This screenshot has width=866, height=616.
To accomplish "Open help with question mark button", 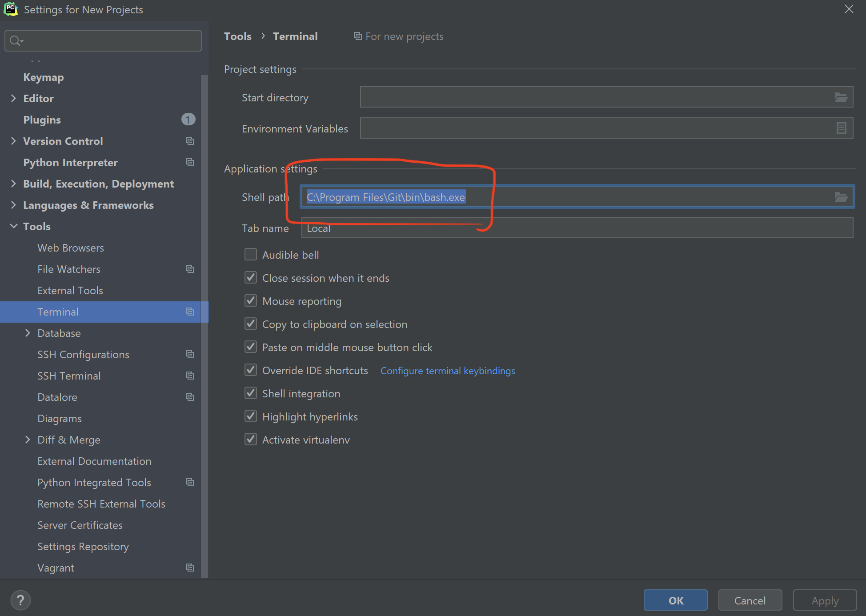I will [x=20, y=600].
